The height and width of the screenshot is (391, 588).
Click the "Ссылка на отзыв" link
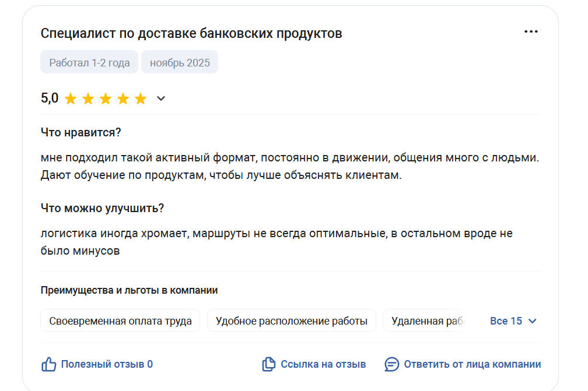[x=323, y=365]
